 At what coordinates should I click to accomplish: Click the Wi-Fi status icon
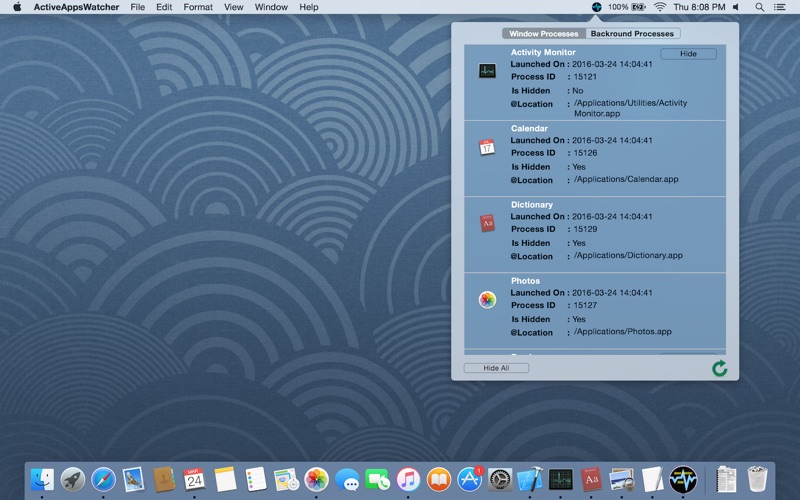[660, 7]
